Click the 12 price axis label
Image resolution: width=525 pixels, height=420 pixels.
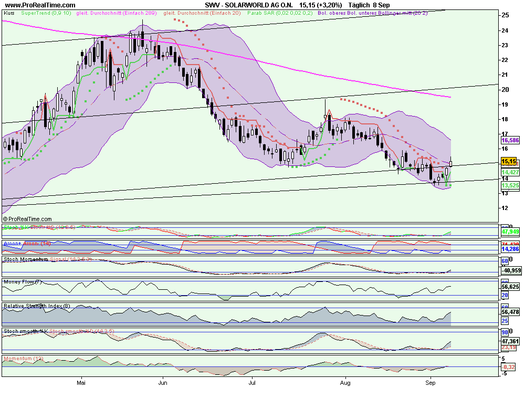505,208
